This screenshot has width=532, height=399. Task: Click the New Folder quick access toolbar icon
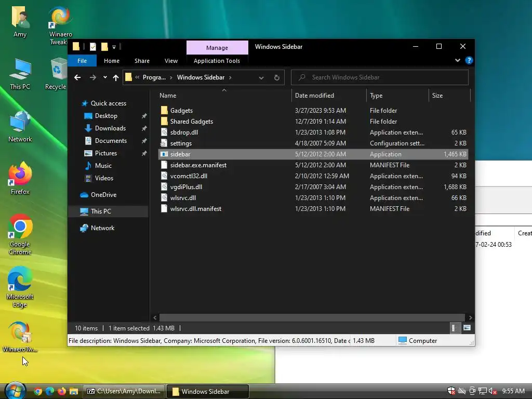104,47
